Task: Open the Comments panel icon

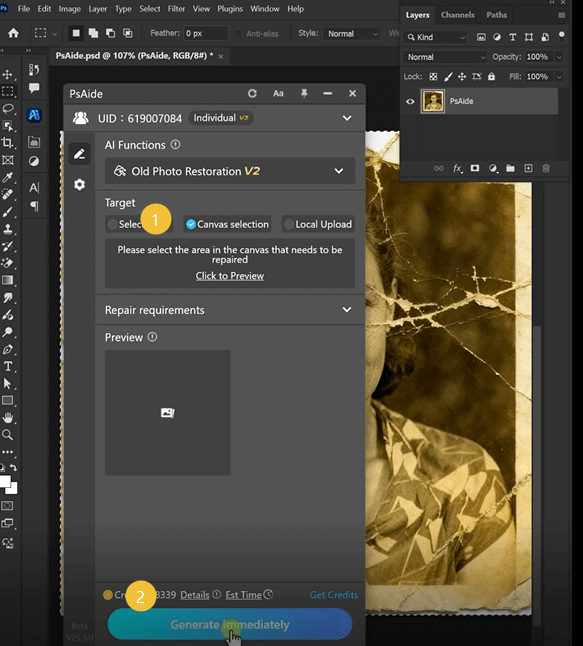Action: pos(34,87)
